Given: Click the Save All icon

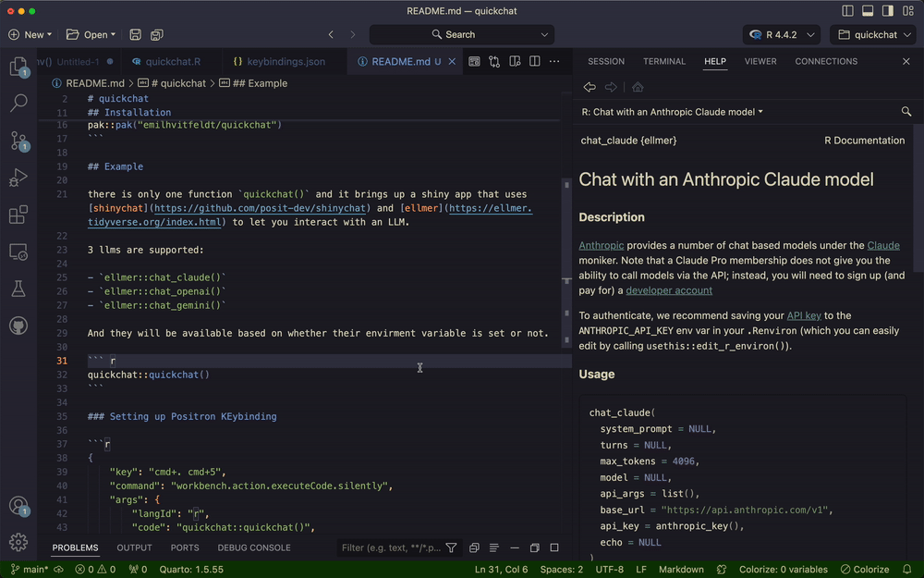Looking at the screenshot, I should point(157,35).
